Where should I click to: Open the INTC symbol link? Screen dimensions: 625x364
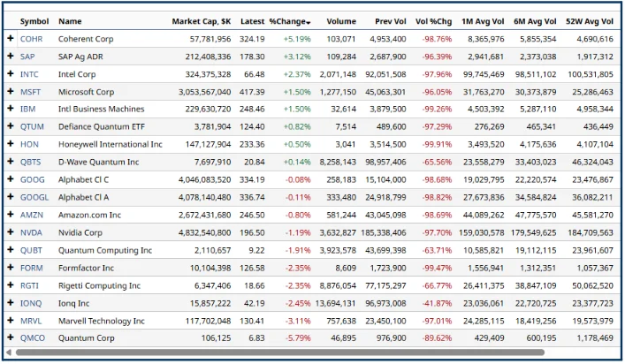pyautogui.click(x=29, y=74)
